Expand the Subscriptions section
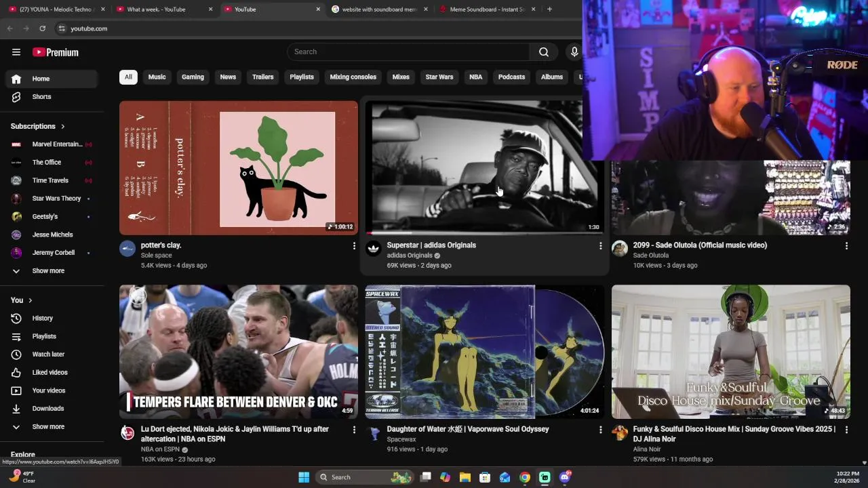 point(38,126)
